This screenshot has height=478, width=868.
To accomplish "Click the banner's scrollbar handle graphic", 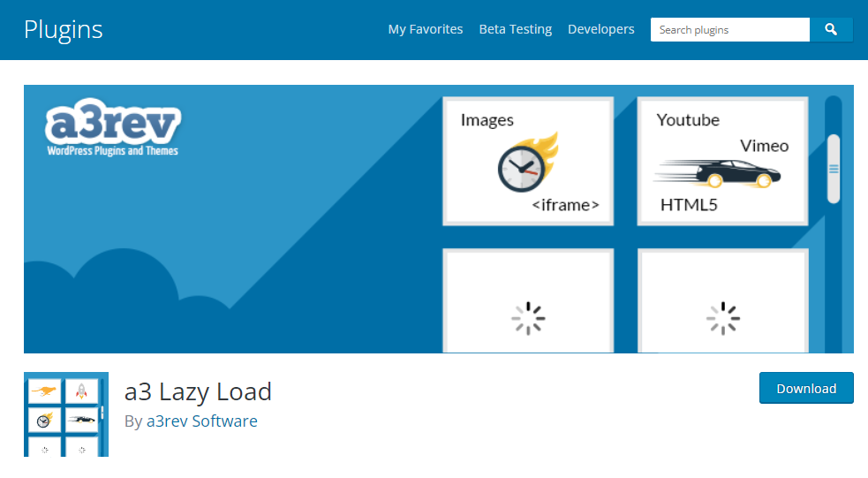I will click(834, 169).
